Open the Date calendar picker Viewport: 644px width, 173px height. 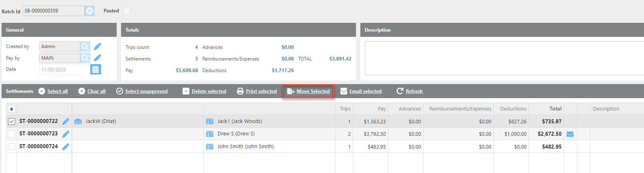(x=95, y=70)
